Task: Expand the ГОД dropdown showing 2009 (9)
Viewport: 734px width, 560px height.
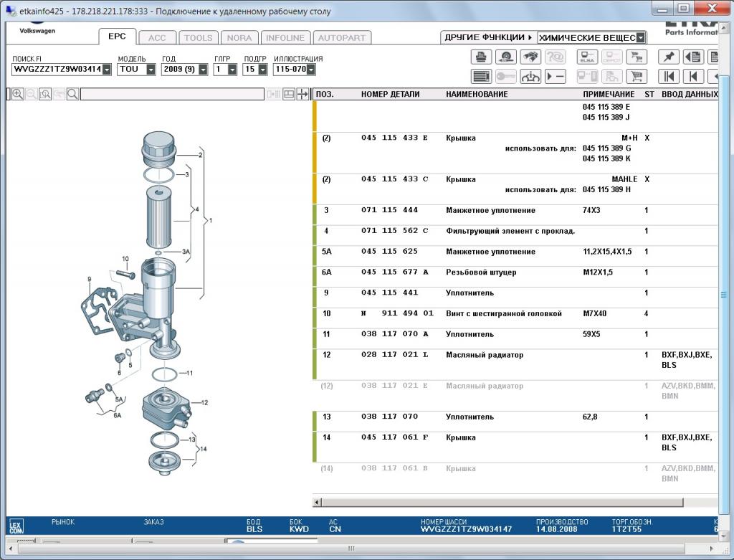Action: [x=203, y=70]
